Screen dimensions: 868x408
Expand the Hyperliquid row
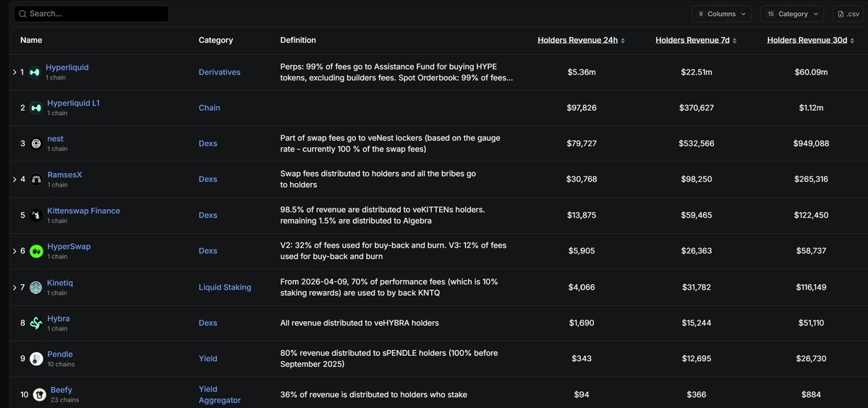(14, 72)
